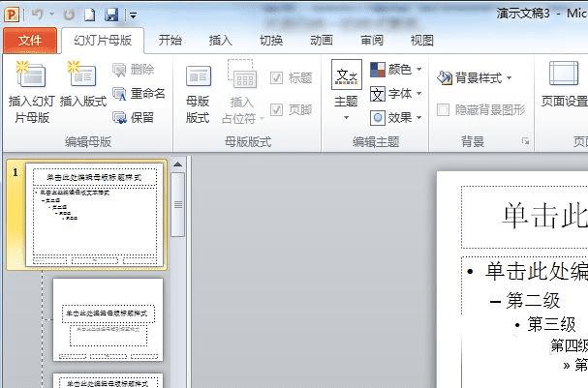The width and height of the screenshot is (588, 388).
Task: Click the 第四级 text line on the slide
Action: pyautogui.click(x=569, y=345)
